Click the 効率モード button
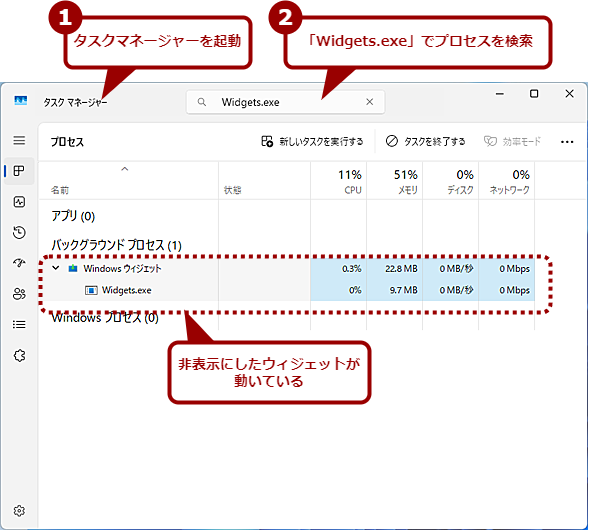This screenshot has width=589, height=531. [513, 142]
